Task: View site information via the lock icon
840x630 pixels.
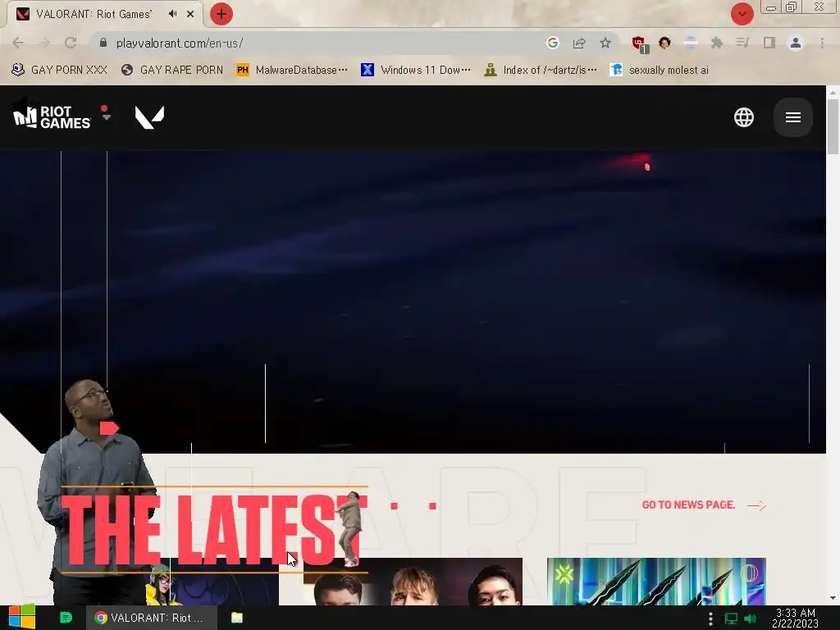Action: point(103,43)
